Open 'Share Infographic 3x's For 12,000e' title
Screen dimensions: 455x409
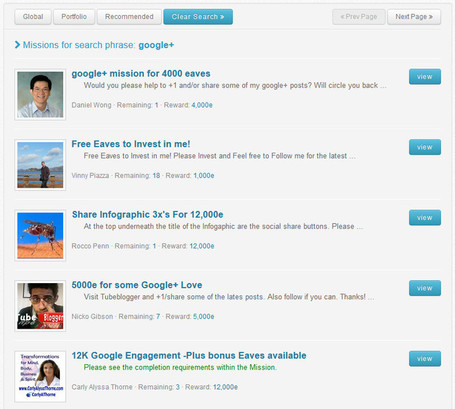(x=148, y=214)
